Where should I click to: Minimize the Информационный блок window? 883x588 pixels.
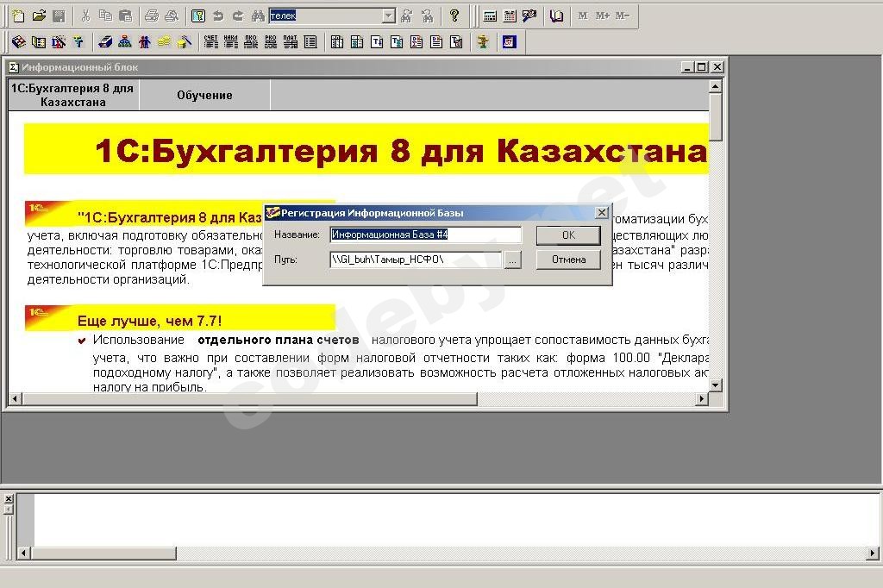coord(687,67)
